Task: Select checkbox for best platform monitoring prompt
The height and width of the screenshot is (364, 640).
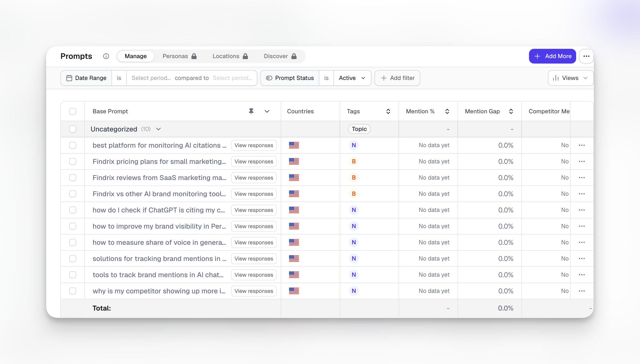Action: (x=73, y=145)
